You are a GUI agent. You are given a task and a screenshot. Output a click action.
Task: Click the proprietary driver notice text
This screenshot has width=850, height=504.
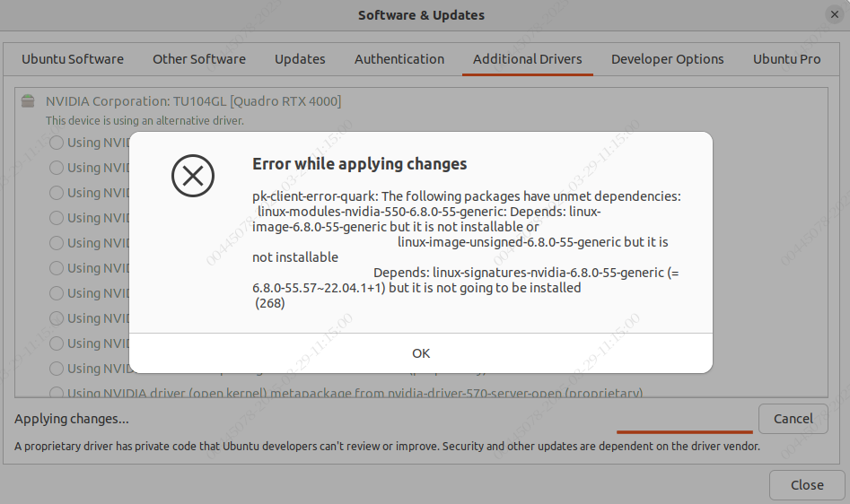[387, 446]
